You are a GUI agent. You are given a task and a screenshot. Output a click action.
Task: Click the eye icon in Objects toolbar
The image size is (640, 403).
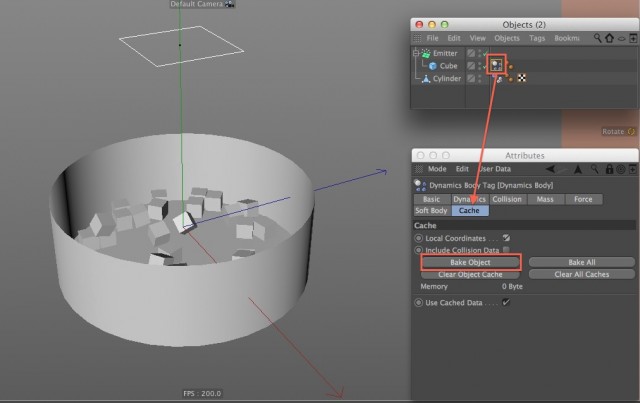621,39
